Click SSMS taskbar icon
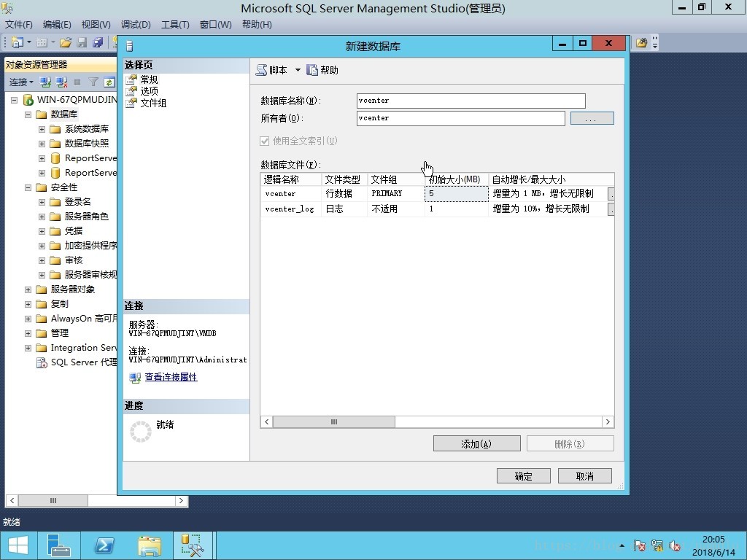 193,545
